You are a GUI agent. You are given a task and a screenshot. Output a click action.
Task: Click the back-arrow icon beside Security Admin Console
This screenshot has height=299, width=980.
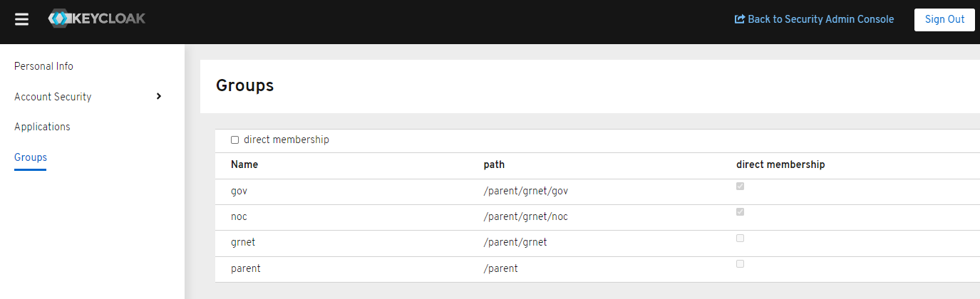tap(740, 19)
